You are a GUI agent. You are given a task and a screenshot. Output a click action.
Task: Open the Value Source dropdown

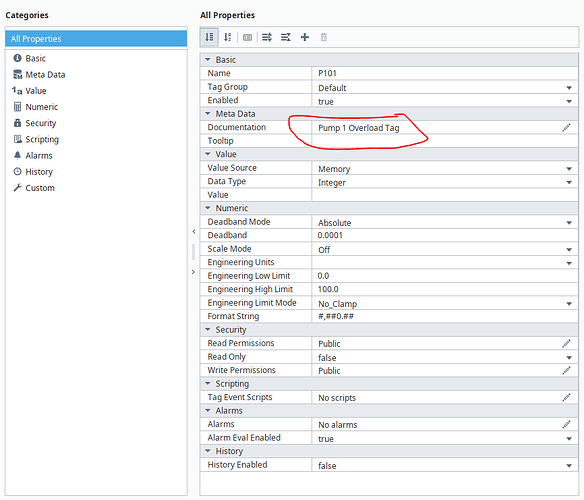[x=569, y=169]
